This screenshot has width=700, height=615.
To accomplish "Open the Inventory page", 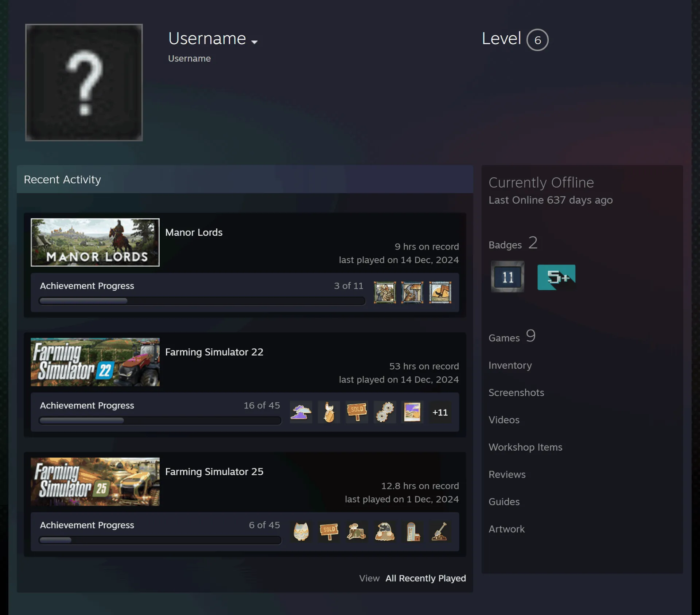I will pos(510,365).
